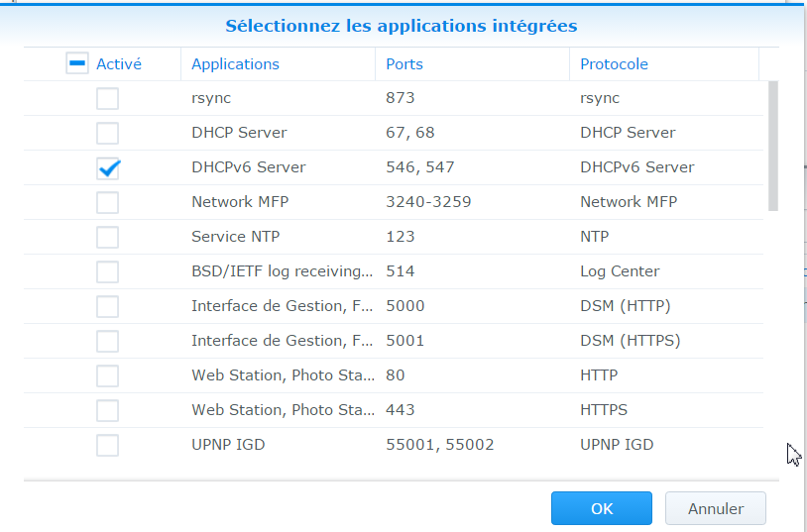
Task: Tick the UPNP IGD checkbox
Action: coord(107,445)
